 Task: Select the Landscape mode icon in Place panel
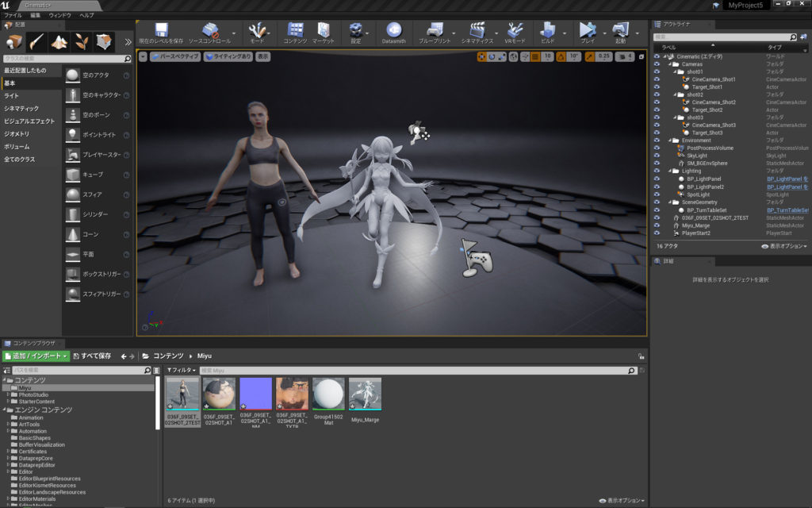(59, 41)
